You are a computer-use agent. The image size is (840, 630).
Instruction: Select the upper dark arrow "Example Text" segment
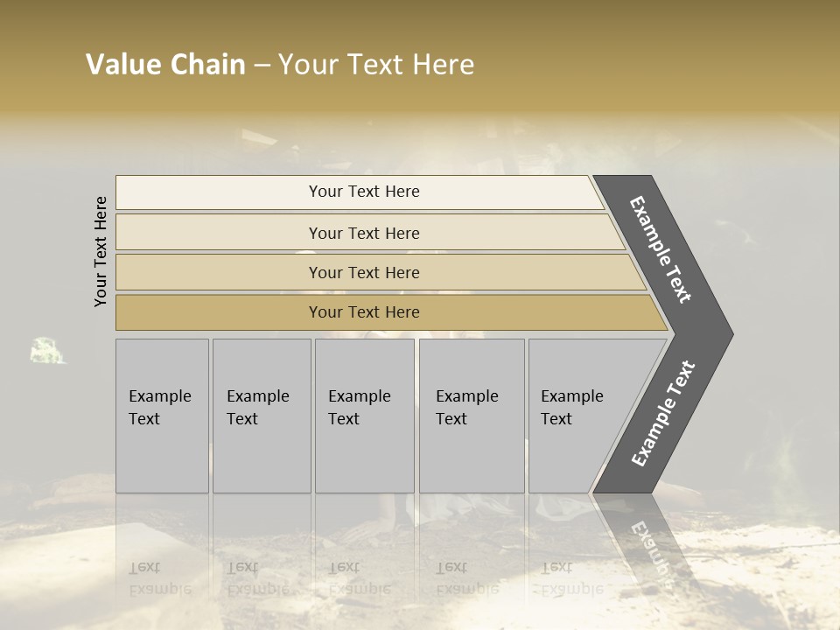tap(661, 249)
